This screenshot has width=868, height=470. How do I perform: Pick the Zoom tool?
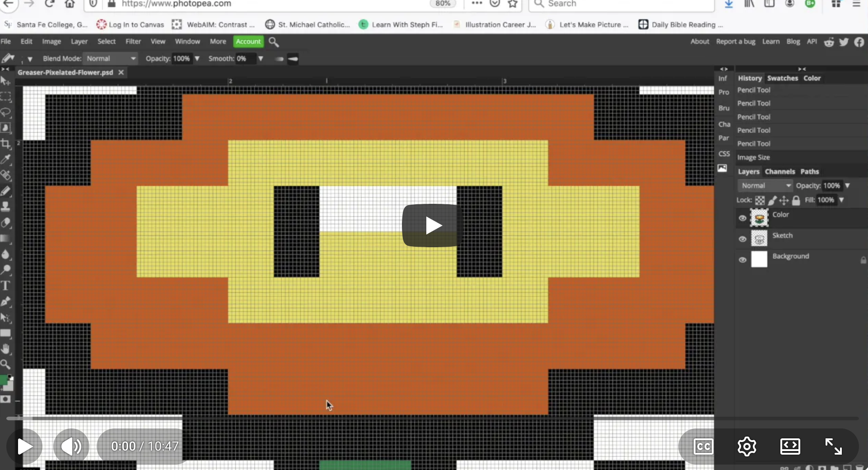5,364
